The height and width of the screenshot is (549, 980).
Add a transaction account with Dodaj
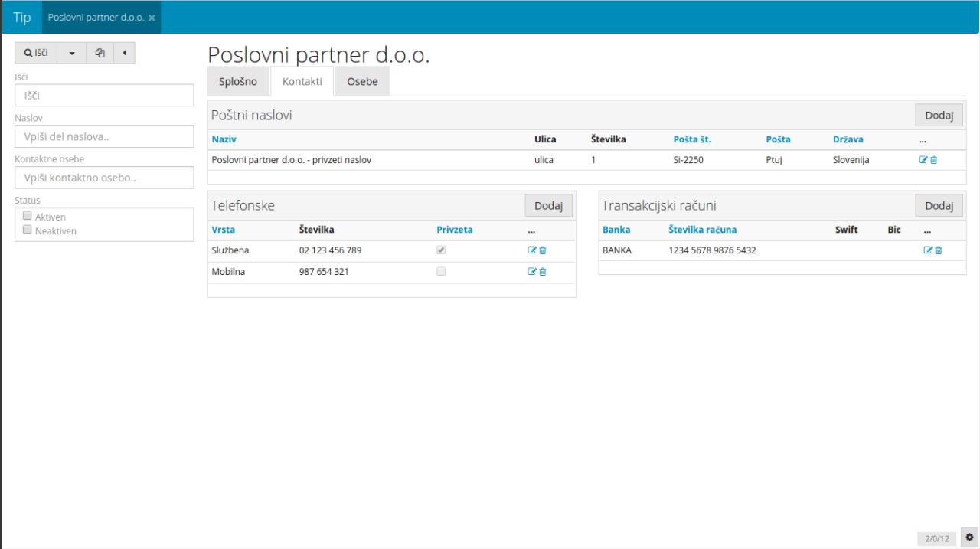click(x=939, y=205)
